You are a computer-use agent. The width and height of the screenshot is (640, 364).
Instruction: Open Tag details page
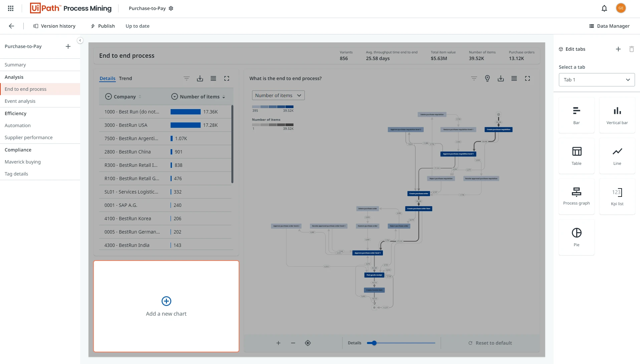[40, 174]
